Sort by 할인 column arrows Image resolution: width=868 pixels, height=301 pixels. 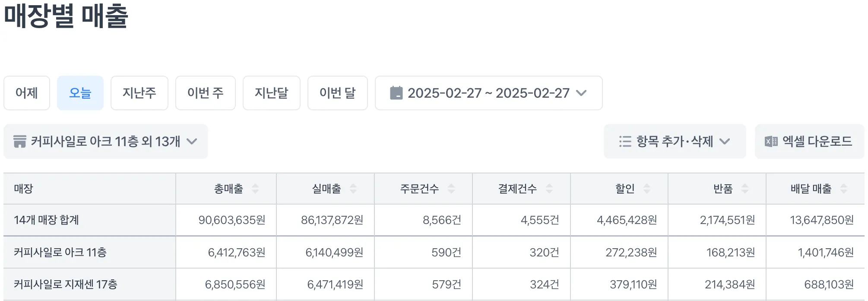pos(647,189)
